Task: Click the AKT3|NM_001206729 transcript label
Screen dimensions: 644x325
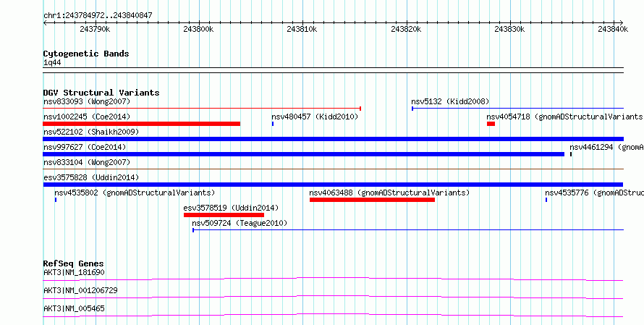Action: click(80, 290)
